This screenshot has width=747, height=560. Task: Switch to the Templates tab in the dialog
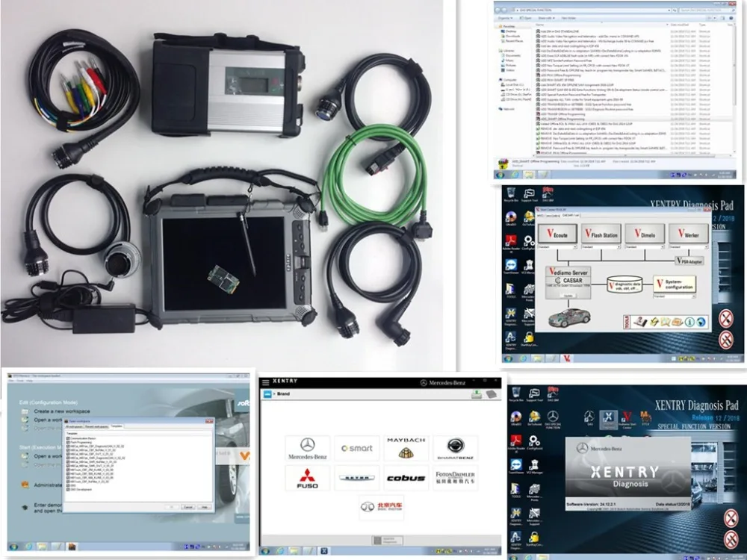pos(117,426)
